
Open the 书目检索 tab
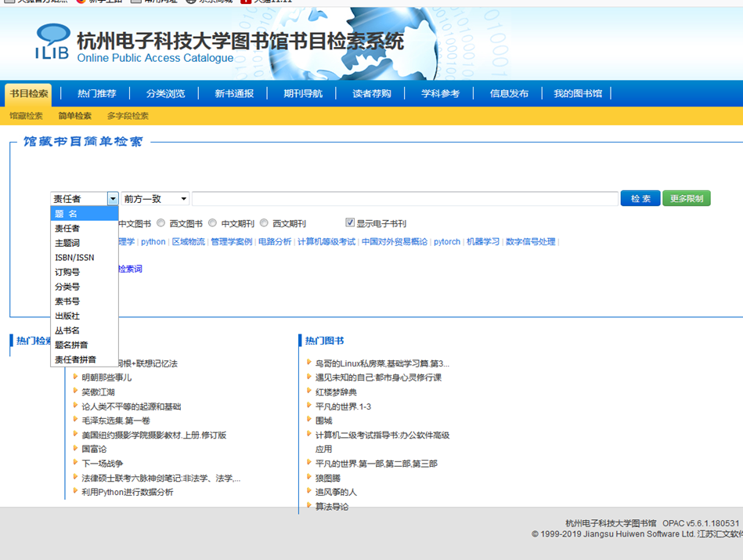click(29, 93)
